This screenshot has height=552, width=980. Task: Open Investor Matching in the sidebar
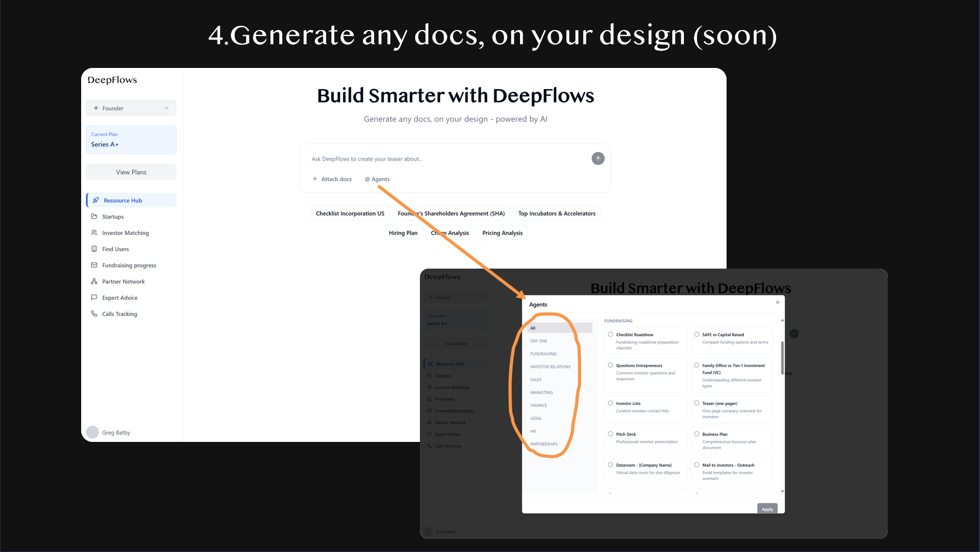(131, 233)
